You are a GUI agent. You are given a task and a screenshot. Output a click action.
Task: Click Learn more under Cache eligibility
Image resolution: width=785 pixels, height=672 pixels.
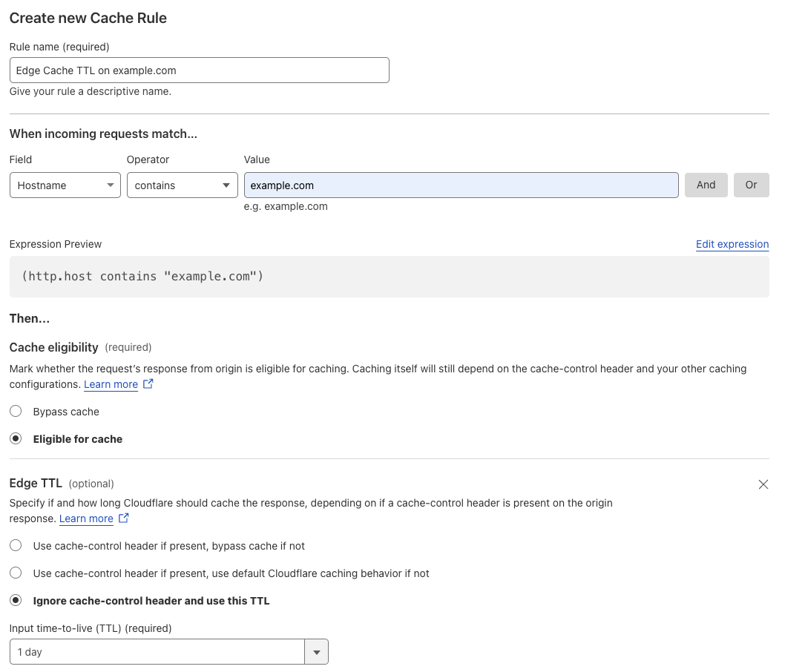click(x=111, y=384)
